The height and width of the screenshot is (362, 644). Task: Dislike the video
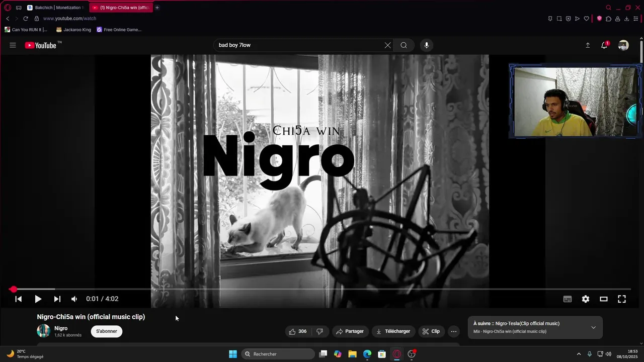[x=319, y=331]
